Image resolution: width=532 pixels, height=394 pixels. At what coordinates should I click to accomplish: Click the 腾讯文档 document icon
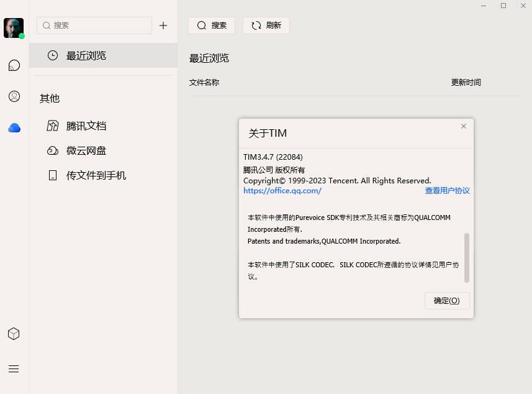click(53, 126)
